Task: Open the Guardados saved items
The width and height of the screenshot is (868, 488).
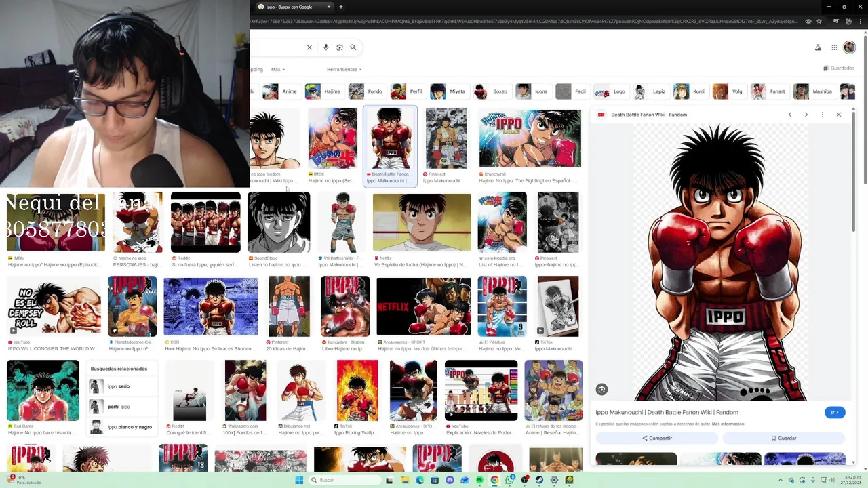Action: click(839, 68)
